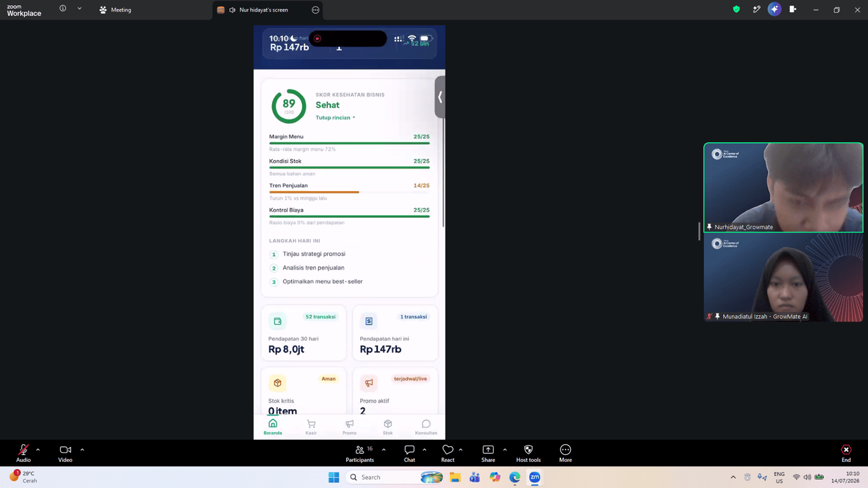This screenshot has width=868, height=488.
Task: Click the terjadwal/live badge
Action: click(410, 379)
